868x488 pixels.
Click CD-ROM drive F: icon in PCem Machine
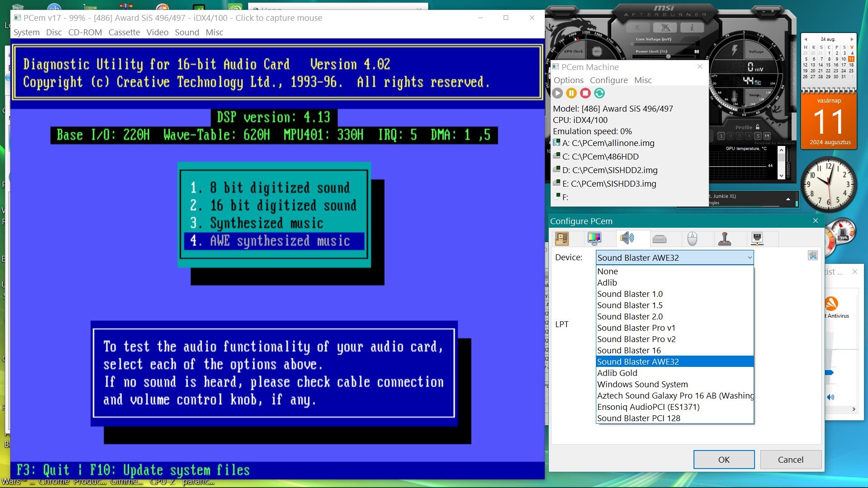point(557,196)
